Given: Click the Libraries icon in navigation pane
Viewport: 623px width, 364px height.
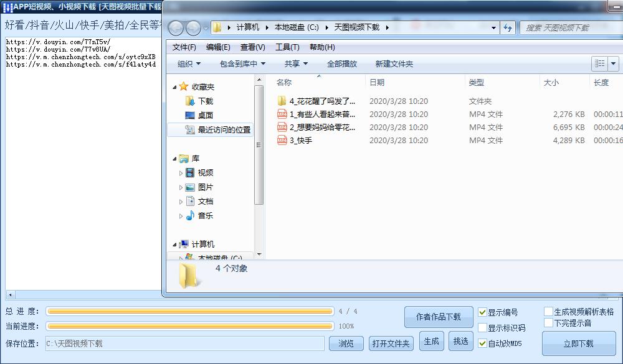Looking at the screenshot, I should tap(183, 159).
